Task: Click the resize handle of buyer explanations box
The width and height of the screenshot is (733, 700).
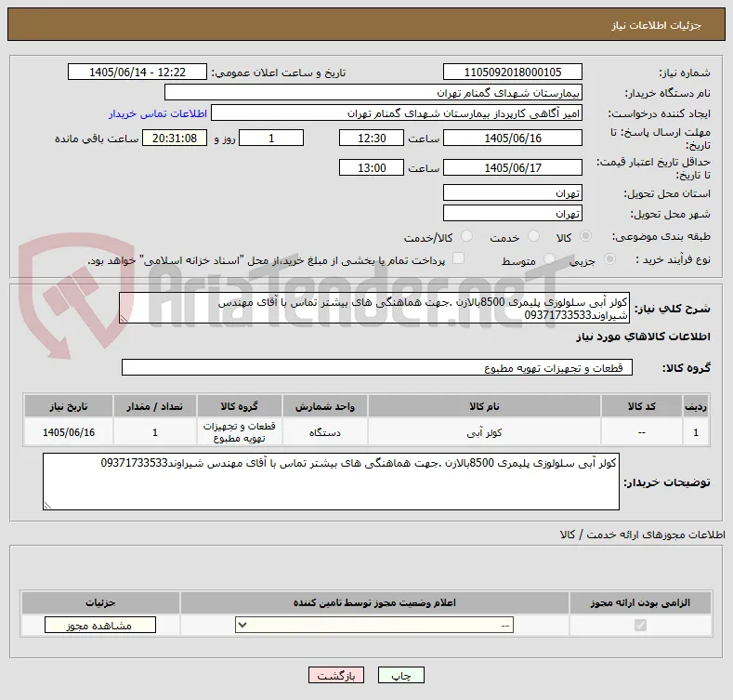Action: (x=47, y=506)
